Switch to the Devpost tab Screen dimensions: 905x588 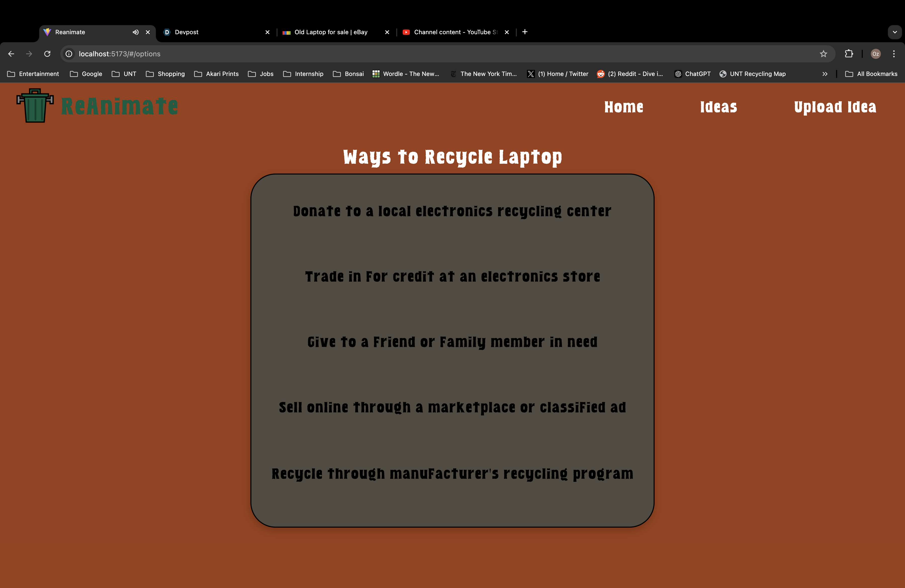[186, 32]
